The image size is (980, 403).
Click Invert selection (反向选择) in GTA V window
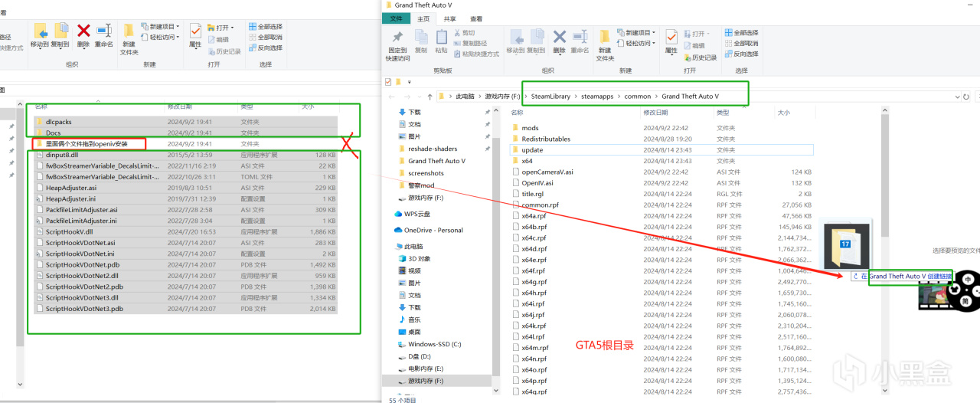tap(740, 54)
